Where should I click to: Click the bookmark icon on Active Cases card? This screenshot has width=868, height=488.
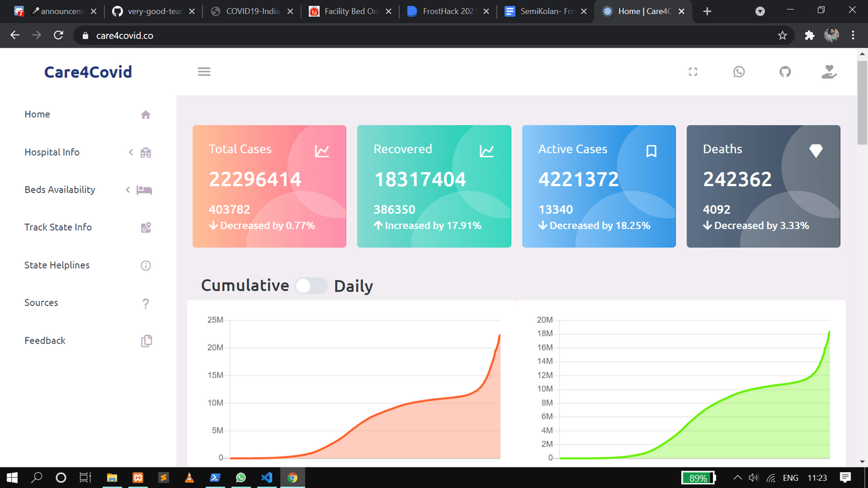pyautogui.click(x=652, y=151)
